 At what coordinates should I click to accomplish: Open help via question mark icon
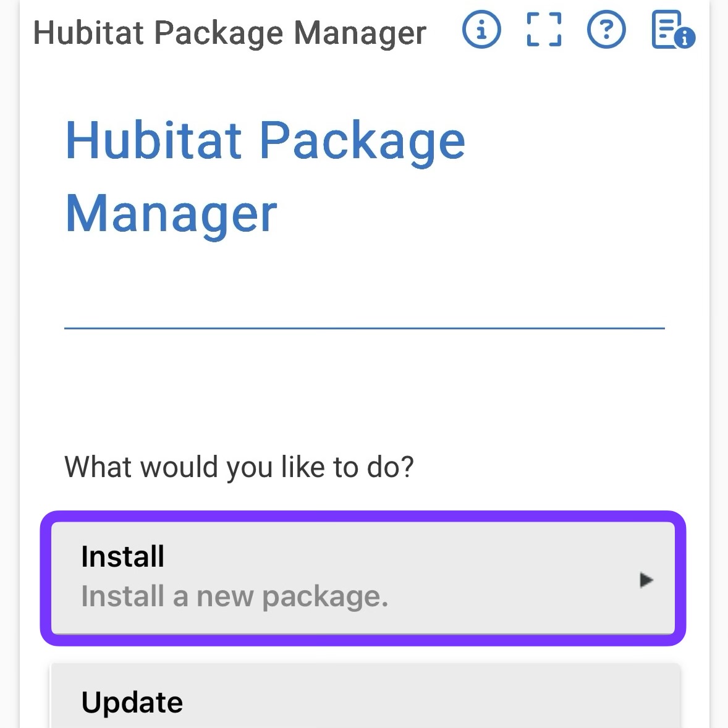(606, 30)
